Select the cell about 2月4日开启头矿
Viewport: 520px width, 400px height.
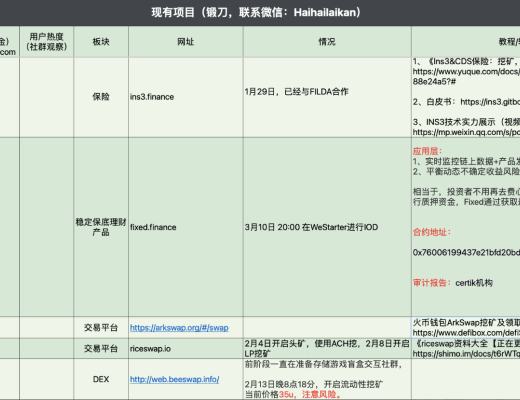[327, 349]
